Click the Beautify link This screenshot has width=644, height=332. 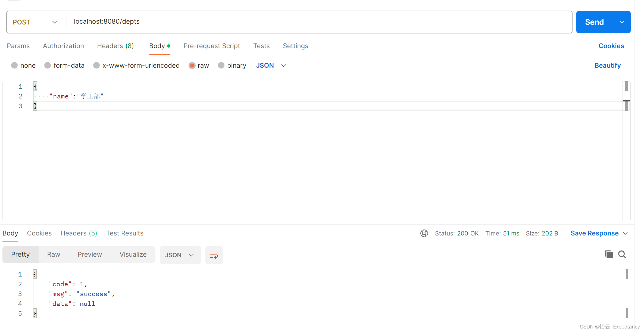[x=607, y=66]
